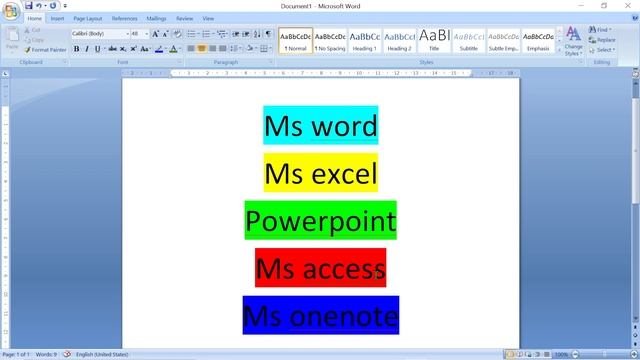Viewport: 640px width, 360px height.
Task: Click Increase Indent icon
Action: point(246,34)
